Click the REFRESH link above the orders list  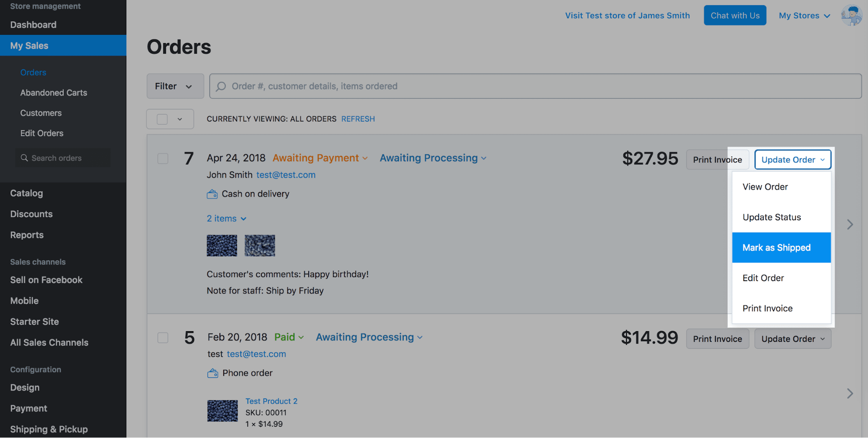tap(358, 119)
